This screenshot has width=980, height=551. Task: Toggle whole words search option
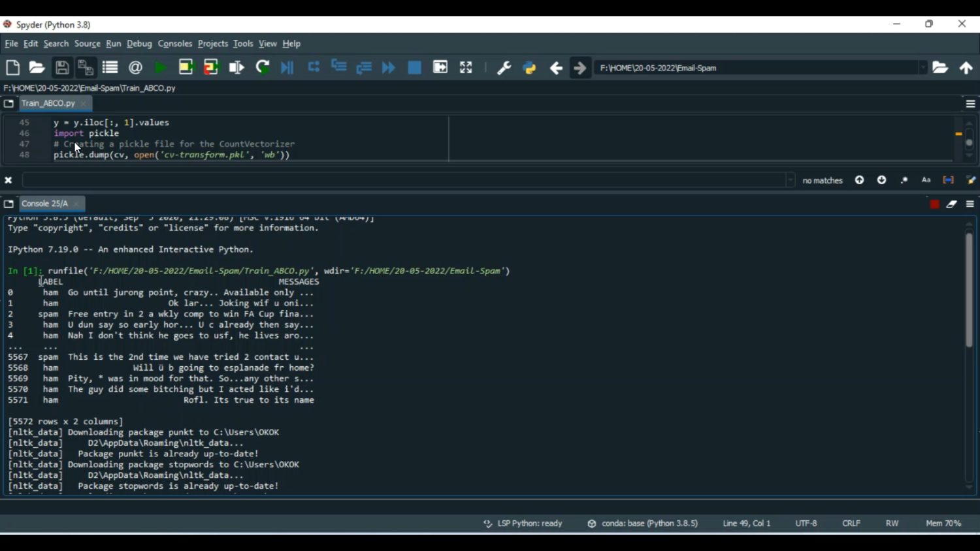[x=949, y=180]
